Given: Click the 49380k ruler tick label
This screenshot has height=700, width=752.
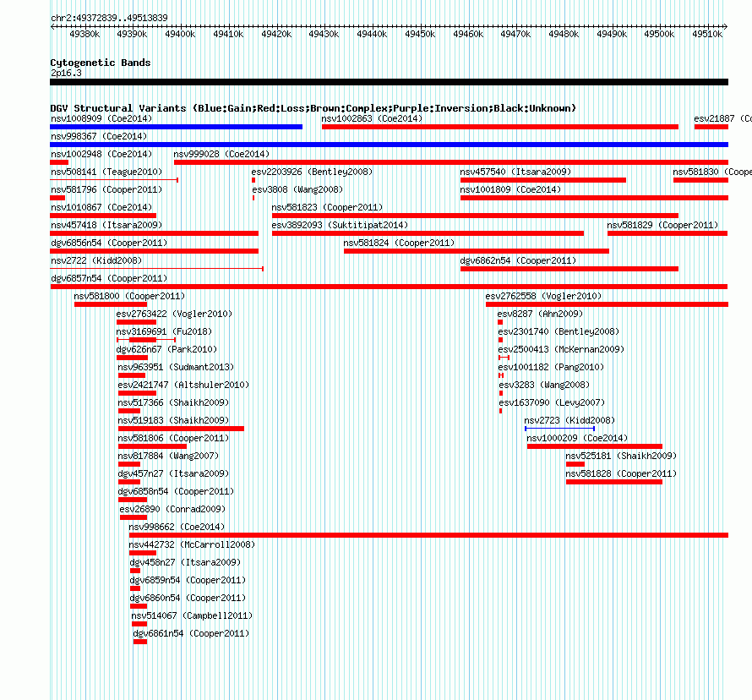Looking at the screenshot, I should 84,34.
